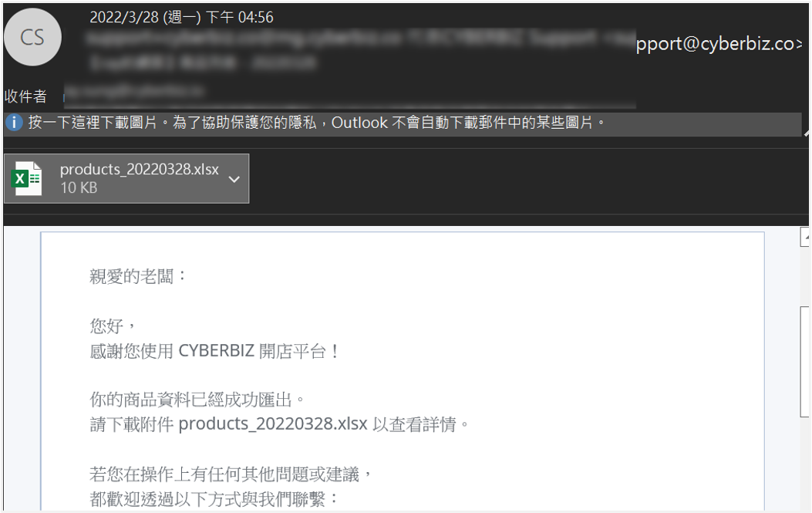This screenshot has width=812, height=513.
Task: Click the sender address pport@cyberbiz.co
Action: click(x=719, y=44)
